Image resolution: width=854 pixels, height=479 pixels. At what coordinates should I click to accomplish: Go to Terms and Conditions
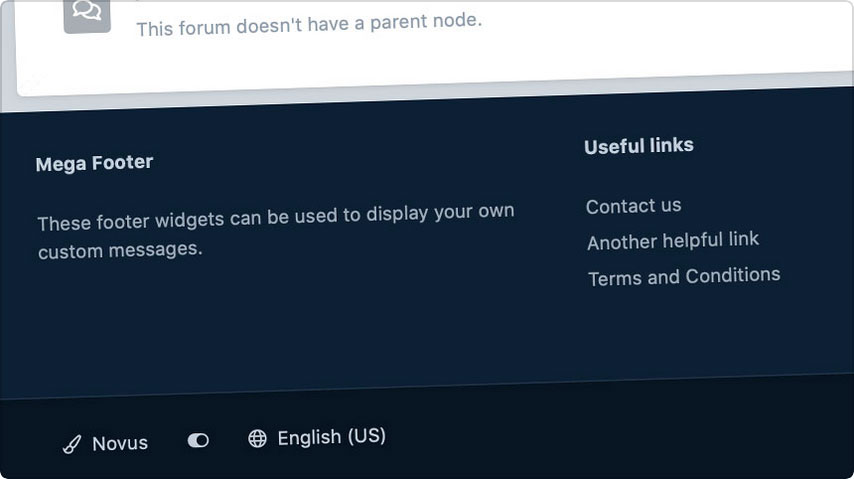click(683, 277)
